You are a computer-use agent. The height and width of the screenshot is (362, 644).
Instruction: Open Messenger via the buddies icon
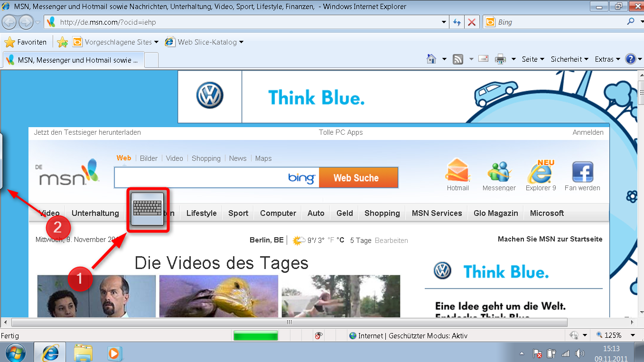coord(499,172)
